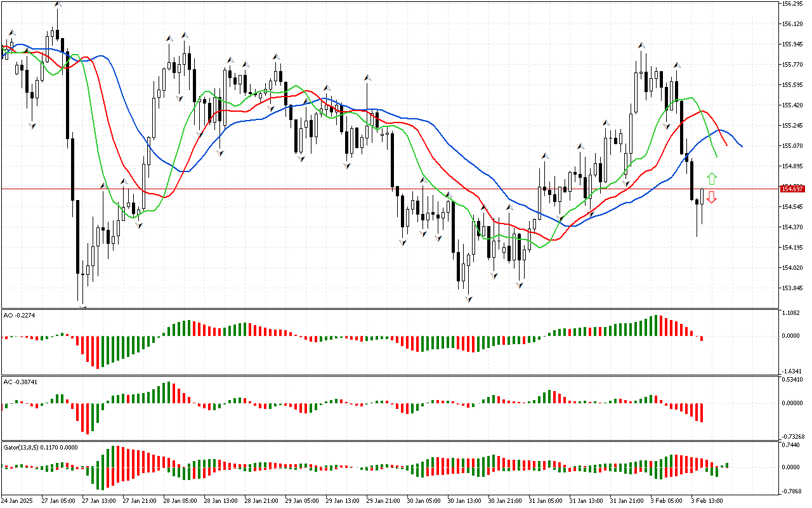Click the 30 Jan 13:00 time label
Image resolution: width=812 pixels, height=508 pixels.
[464, 501]
